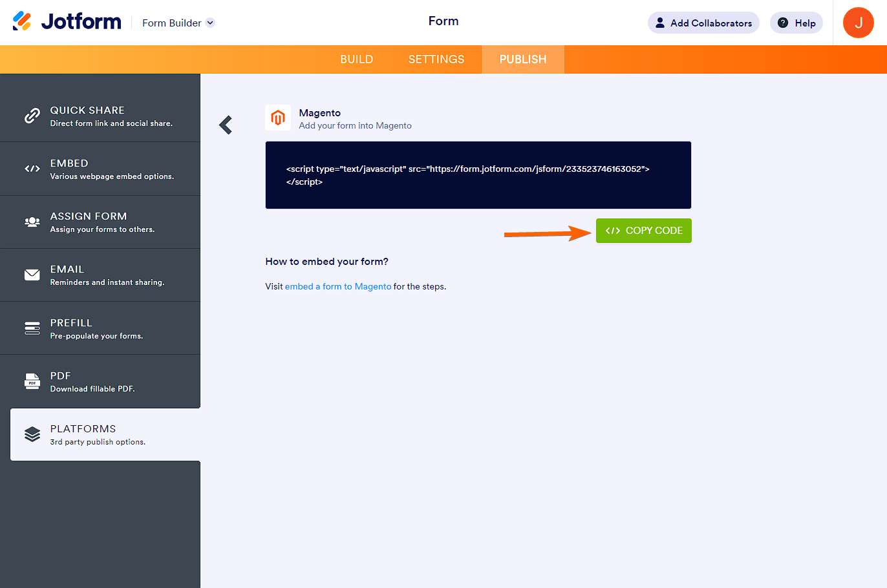Select the Platforms sidebar section
This screenshot has height=588, width=887.
pyautogui.click(x=105, y=434)
